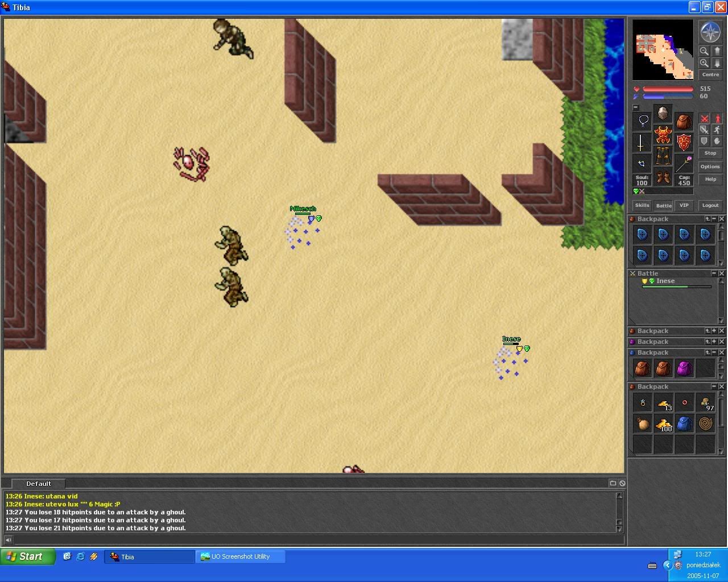Select the helmet equipment slot
The width and height of the screenshot is (728, 582).
tap(663, 114)
